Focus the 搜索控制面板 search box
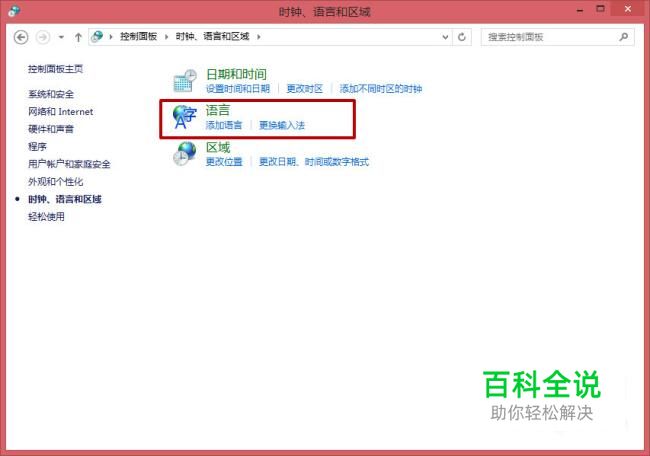The image size is (650, 456). [x=558, y=37]
